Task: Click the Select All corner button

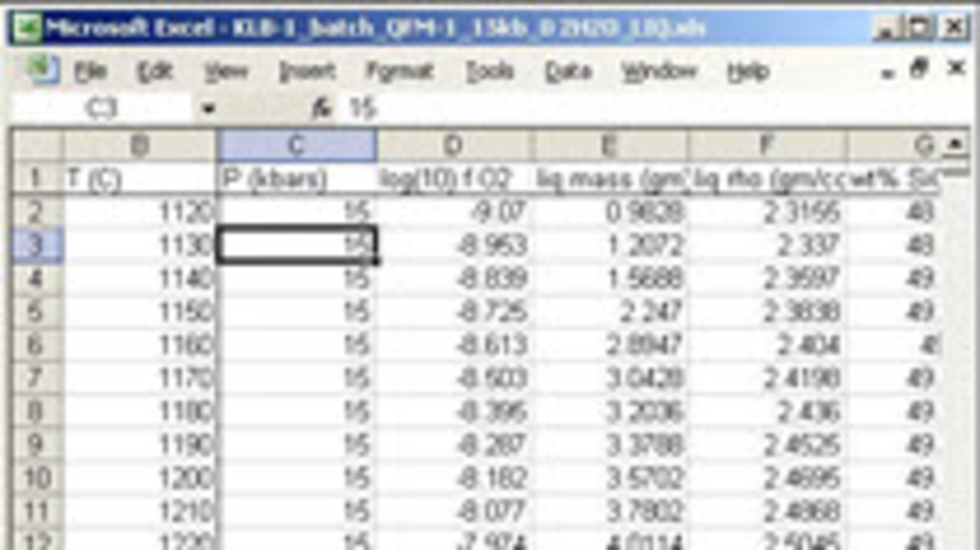Action: [x=36, y=145]
